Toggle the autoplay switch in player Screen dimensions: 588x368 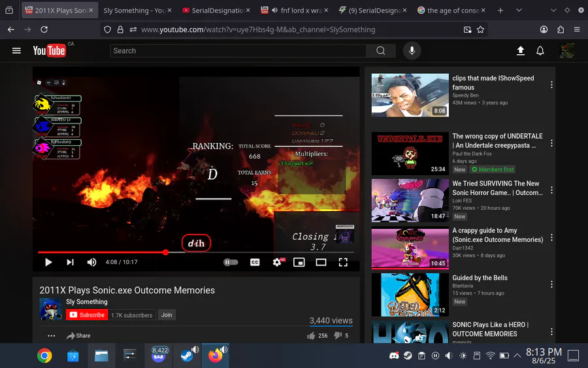[x=231, y=262]
